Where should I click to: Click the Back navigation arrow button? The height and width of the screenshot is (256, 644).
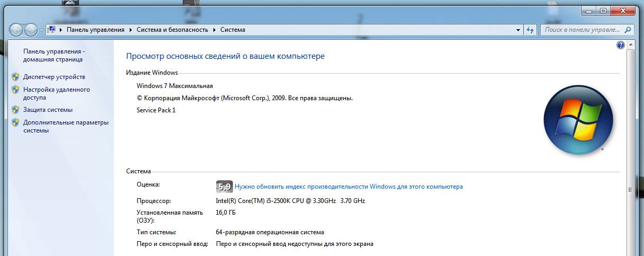click(16, 30)
